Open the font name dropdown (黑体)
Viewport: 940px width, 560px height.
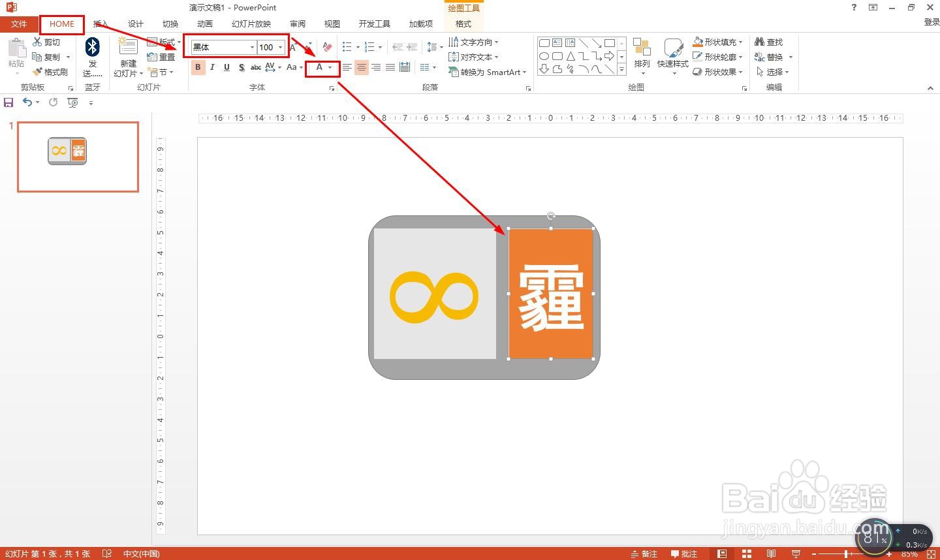[x=252, y=47]
